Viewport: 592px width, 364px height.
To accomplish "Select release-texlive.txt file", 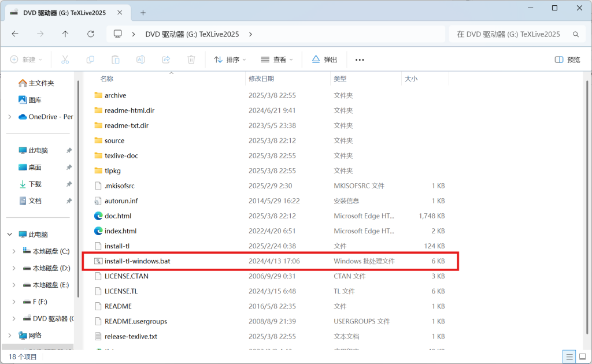I will point(131,336).
